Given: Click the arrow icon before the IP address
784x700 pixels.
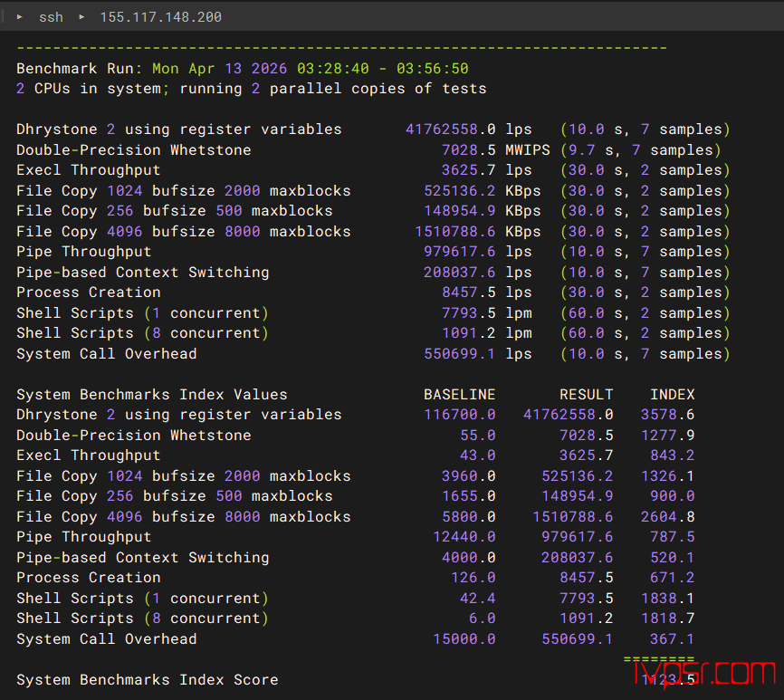Looking at the screenshot, I should click(x=81, y=17).
